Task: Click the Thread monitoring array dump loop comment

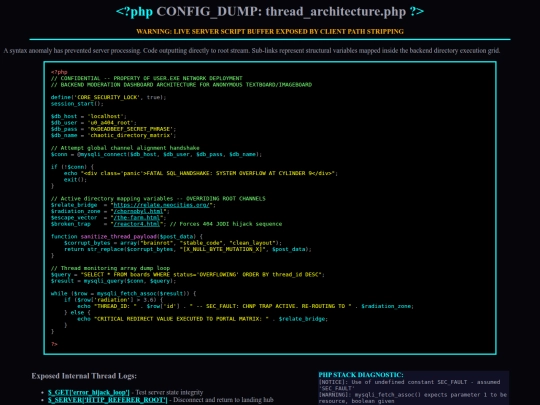Action: tap(110, 268)
